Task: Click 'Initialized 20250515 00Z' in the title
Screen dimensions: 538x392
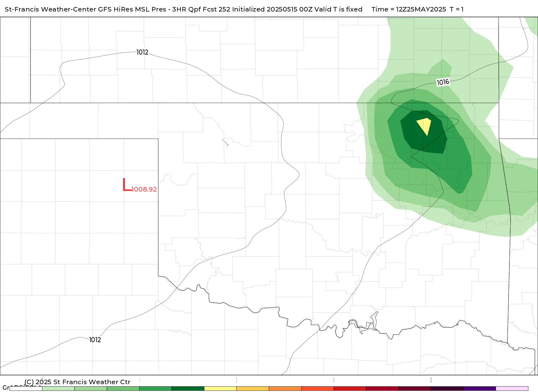Action: (272, 9)
